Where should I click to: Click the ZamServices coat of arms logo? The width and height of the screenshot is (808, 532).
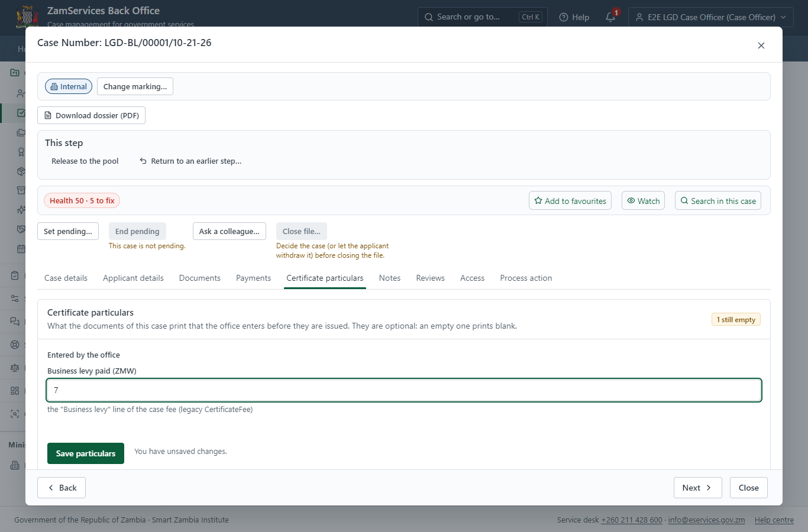pos(27,17)
